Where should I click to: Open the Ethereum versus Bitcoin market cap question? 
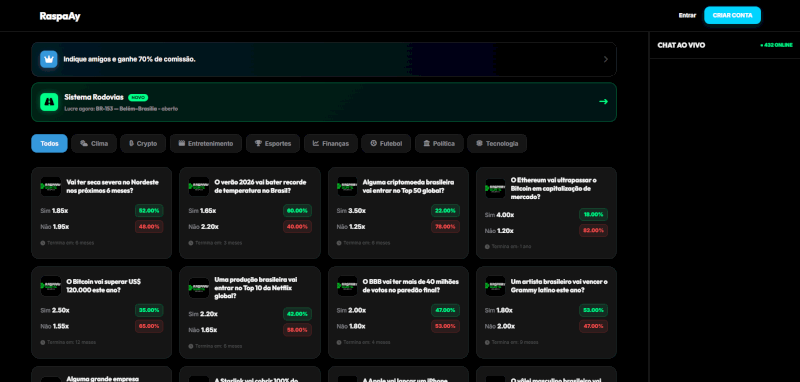point(554,188)
